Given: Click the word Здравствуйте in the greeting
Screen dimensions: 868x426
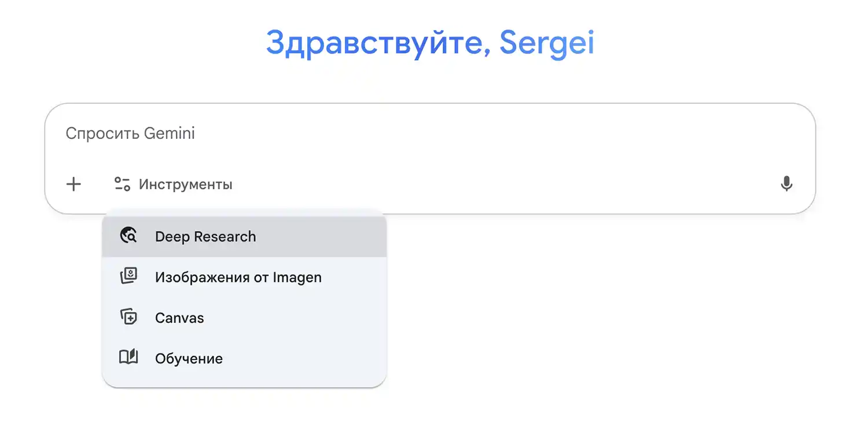Looking at the screenshot, I should pos(374,43).
